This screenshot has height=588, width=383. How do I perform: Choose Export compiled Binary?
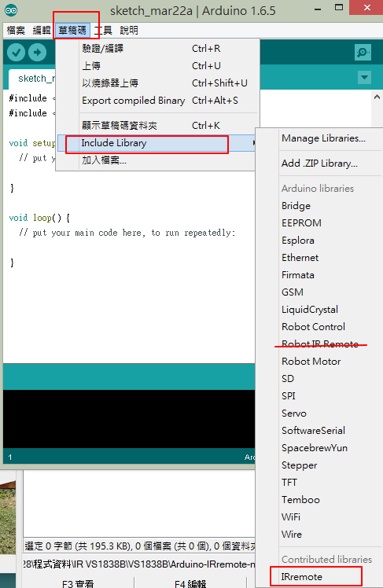(x=157, y=100)
